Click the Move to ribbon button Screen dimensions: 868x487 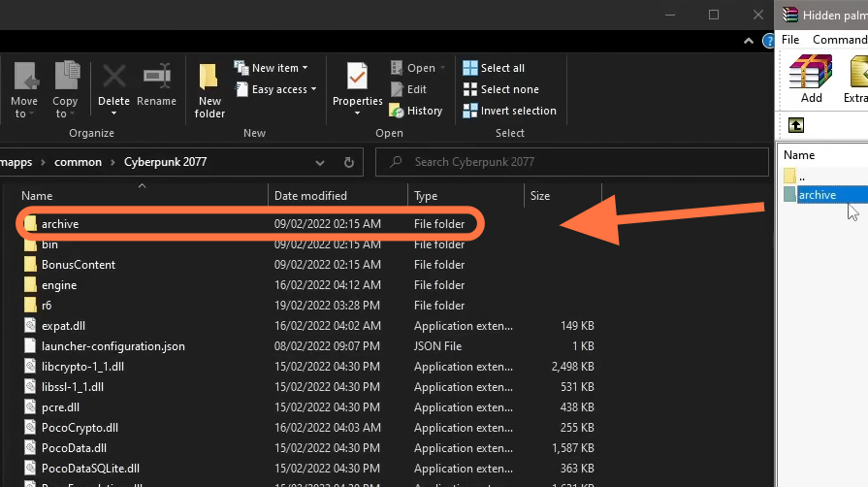(24, 90)
